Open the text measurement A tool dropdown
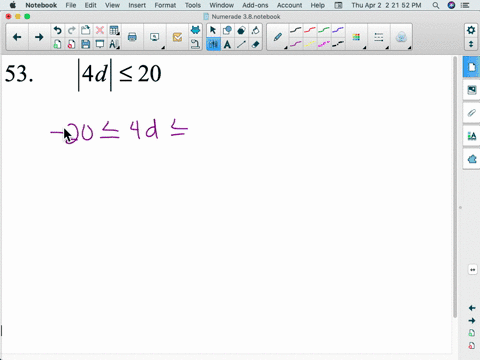 click(x=114, y=44)
